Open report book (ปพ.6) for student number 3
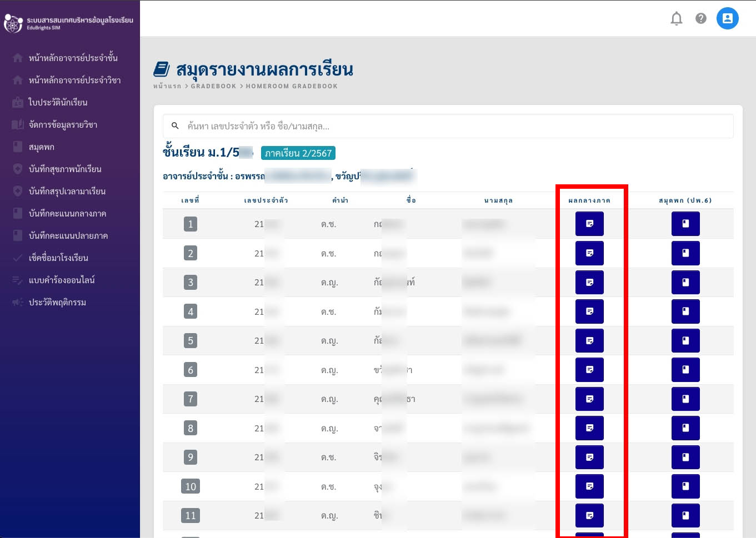 pyautogui.click(x=685, y=282)
